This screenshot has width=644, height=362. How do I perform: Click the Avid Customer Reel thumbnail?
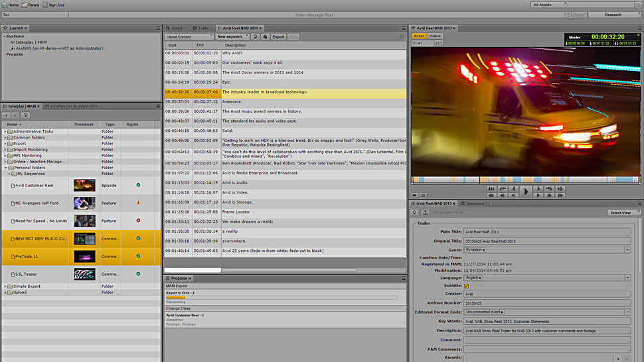(x=84, y=185)
